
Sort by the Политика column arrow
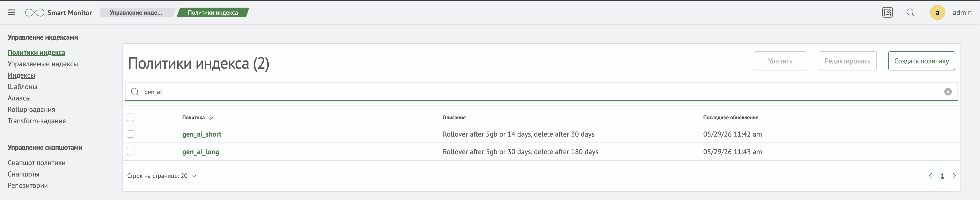coord(210,117)
